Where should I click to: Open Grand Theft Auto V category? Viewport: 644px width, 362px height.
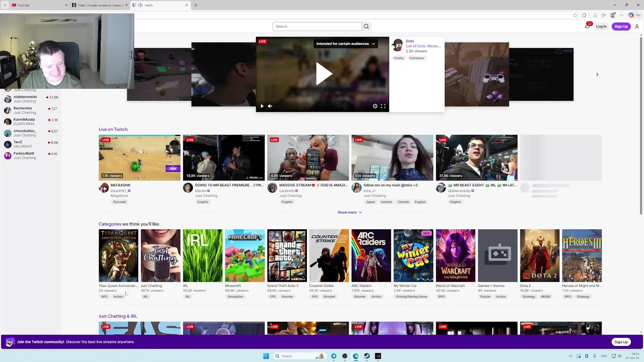coord(287,255)
